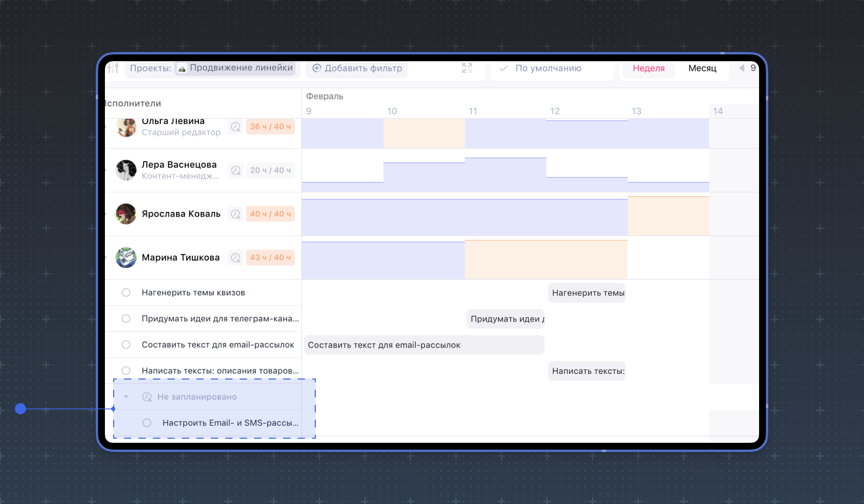Click workload clock icon next to Марина Тишкова

236,258
